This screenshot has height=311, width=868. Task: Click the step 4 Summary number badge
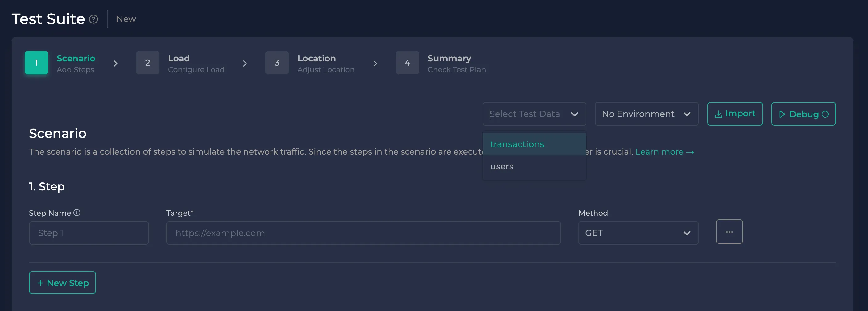[x=407, y=63]
